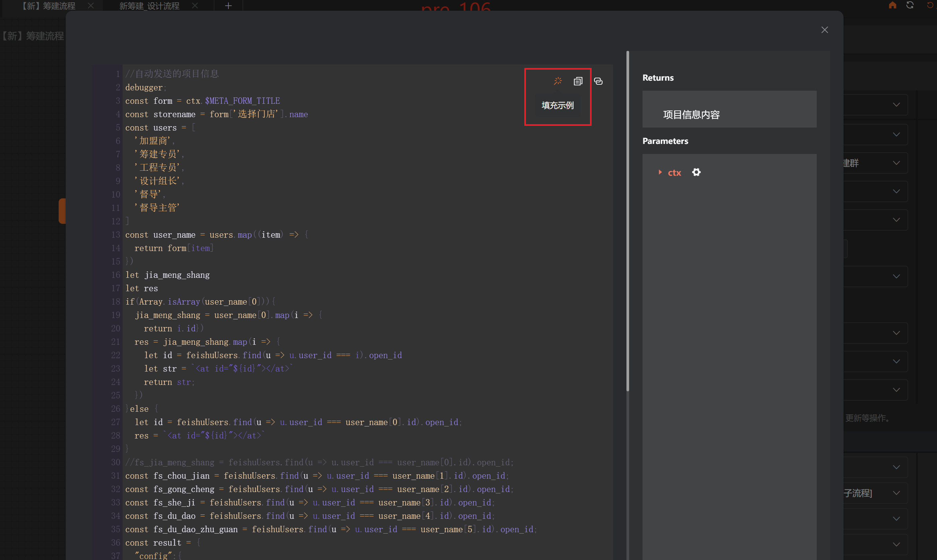The width and height of the screenshot is (937, 560).
Task: Open the dropdown next to 子流程]
Action: point(896,493)
